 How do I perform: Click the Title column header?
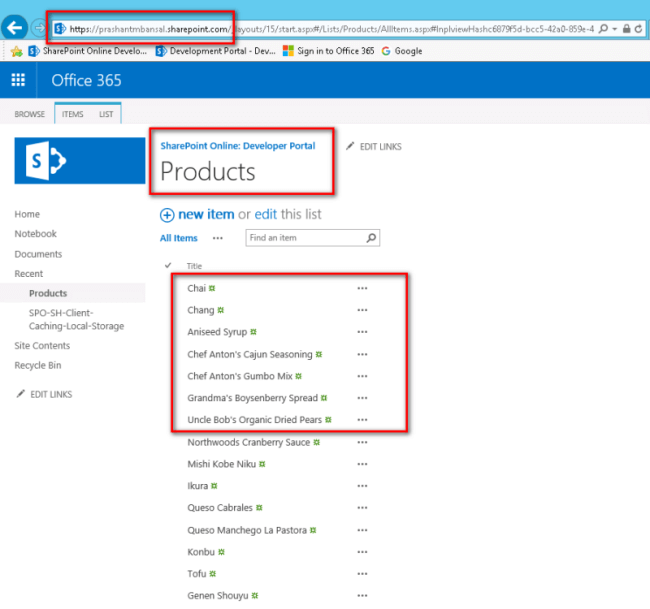coord(194,266)
